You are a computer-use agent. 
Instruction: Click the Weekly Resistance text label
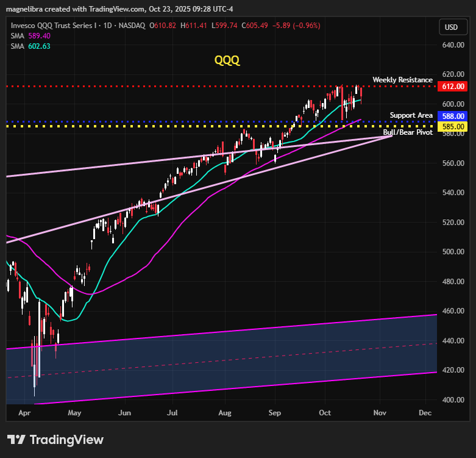(x=402, y=80)
